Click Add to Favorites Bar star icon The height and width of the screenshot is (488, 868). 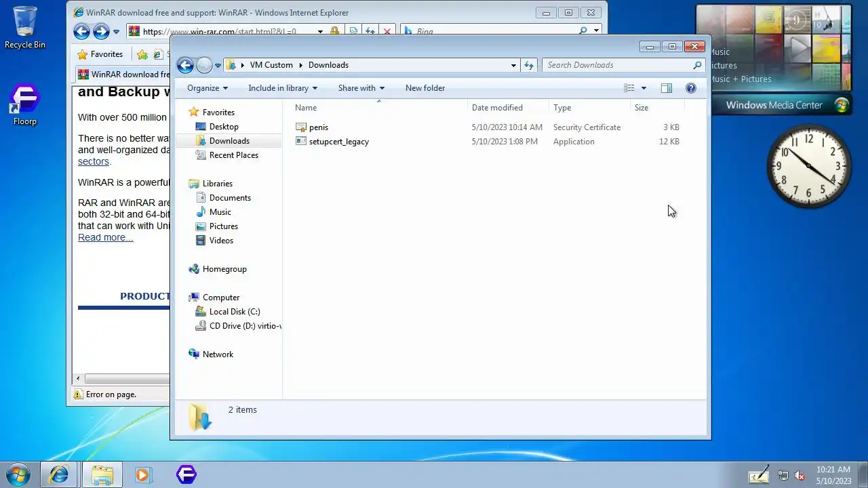tap(142, 54)
